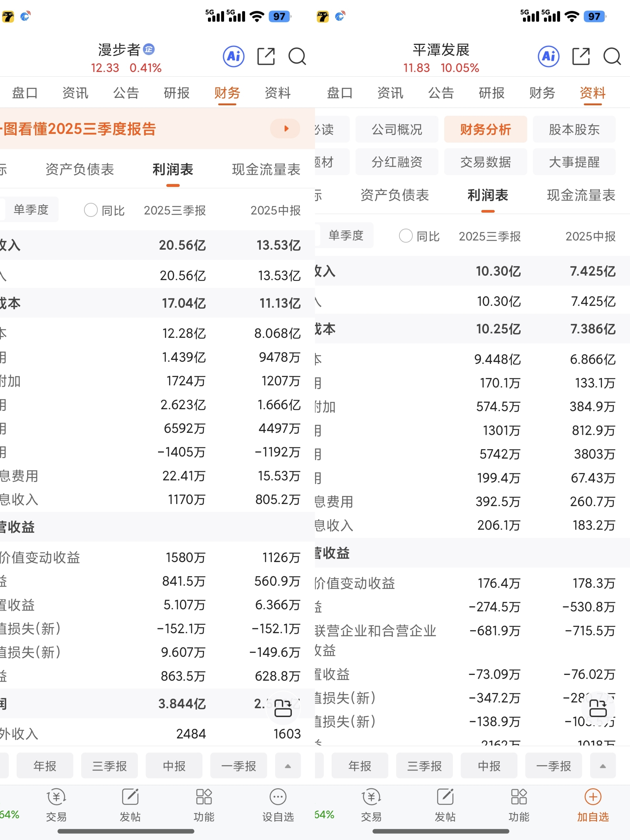
Task: Tap the share icon on 漫步者 page
Action: (x=266, y=57)
